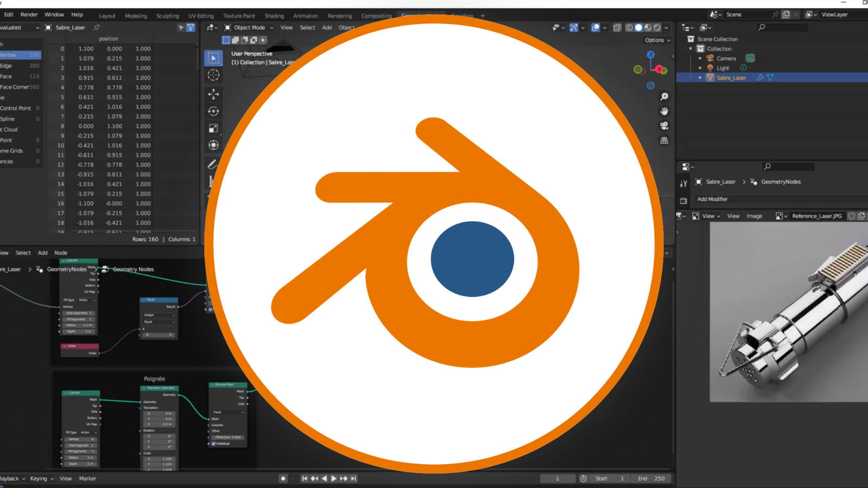Open the shading options dropdown arrow

click(666, 28)
